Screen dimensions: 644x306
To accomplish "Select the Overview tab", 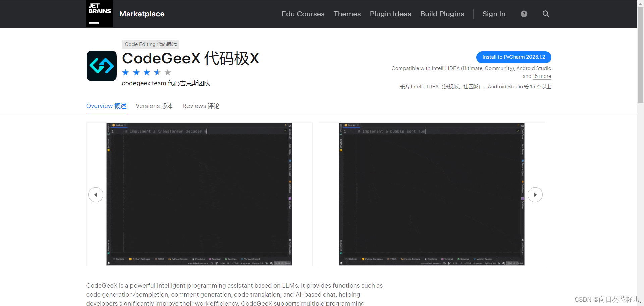I will click(106, 106).
